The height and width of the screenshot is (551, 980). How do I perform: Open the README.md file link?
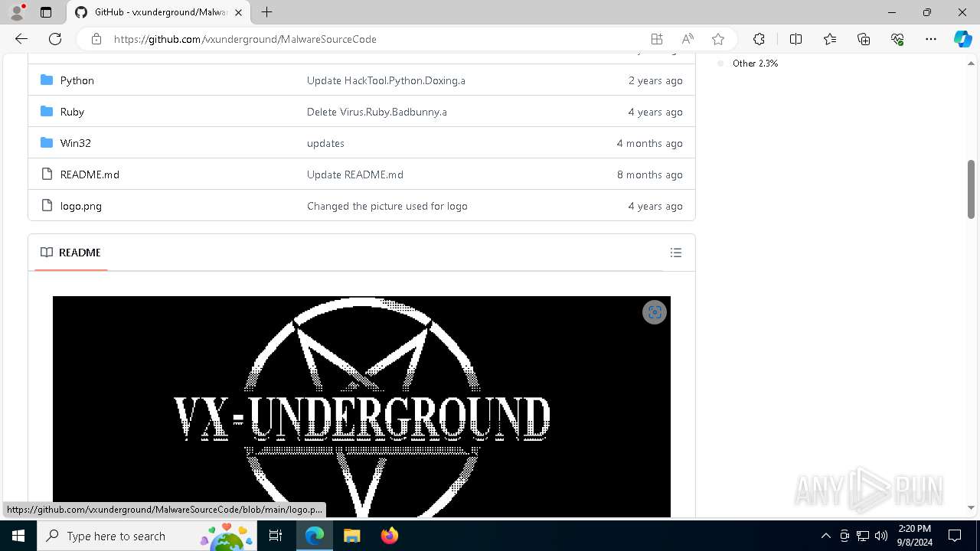[90, 174]
